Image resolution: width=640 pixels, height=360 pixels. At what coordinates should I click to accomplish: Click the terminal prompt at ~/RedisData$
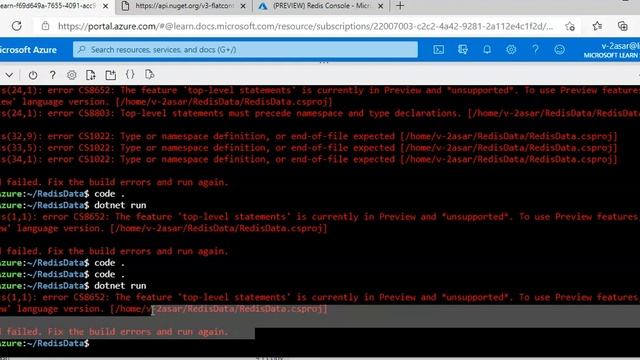(44, 343)
